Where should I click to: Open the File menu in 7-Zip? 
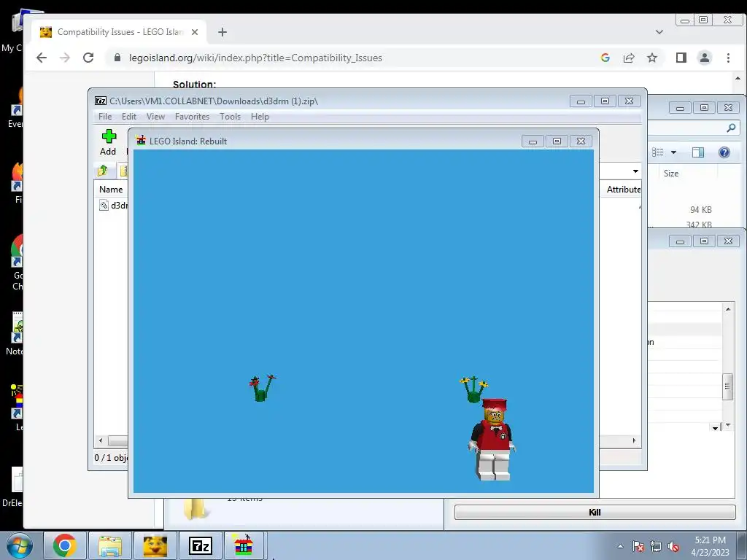point(105,117)
